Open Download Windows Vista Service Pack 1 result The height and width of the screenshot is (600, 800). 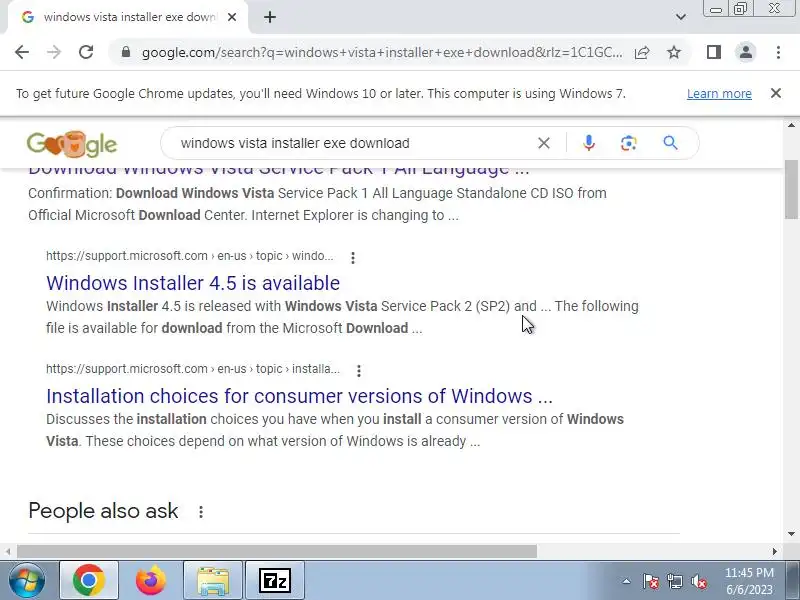279,169
